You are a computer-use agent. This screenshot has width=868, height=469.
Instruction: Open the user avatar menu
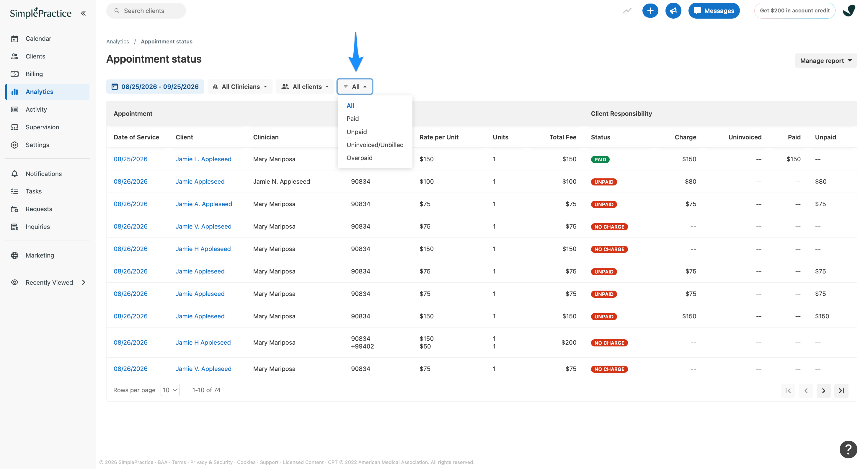pos(849,11)
